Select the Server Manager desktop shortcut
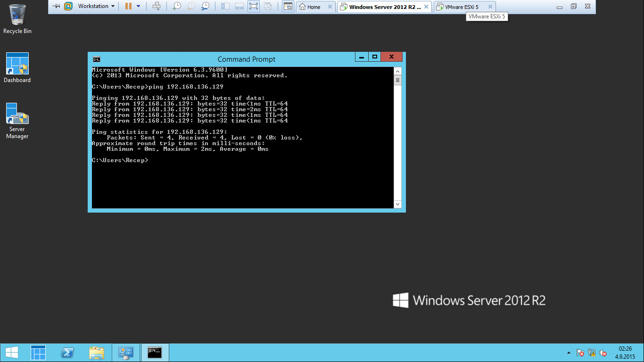 [17, 121]
